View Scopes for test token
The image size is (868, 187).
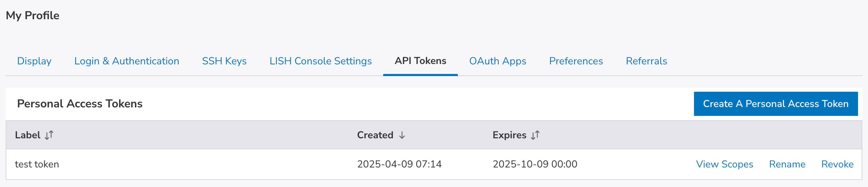725,164
